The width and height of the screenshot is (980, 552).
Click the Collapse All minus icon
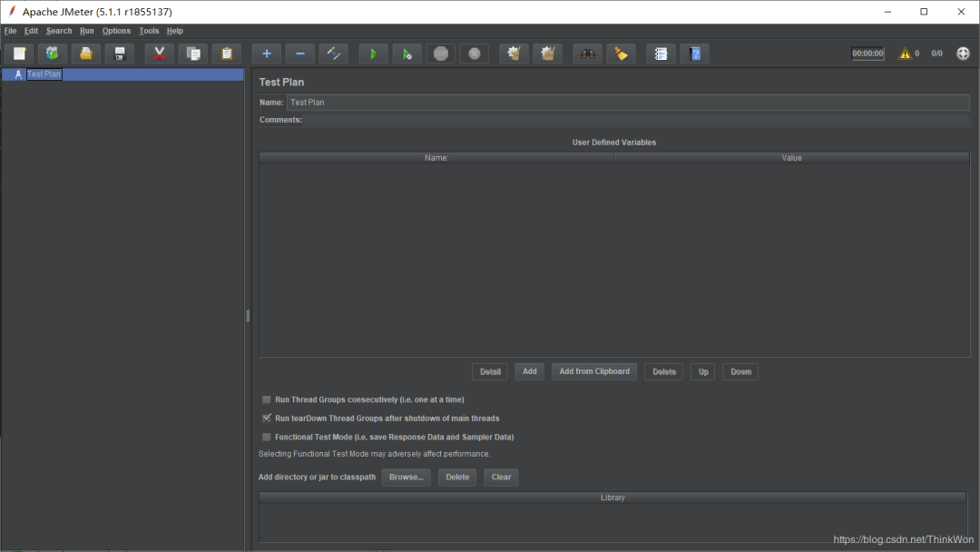point(300,54)
